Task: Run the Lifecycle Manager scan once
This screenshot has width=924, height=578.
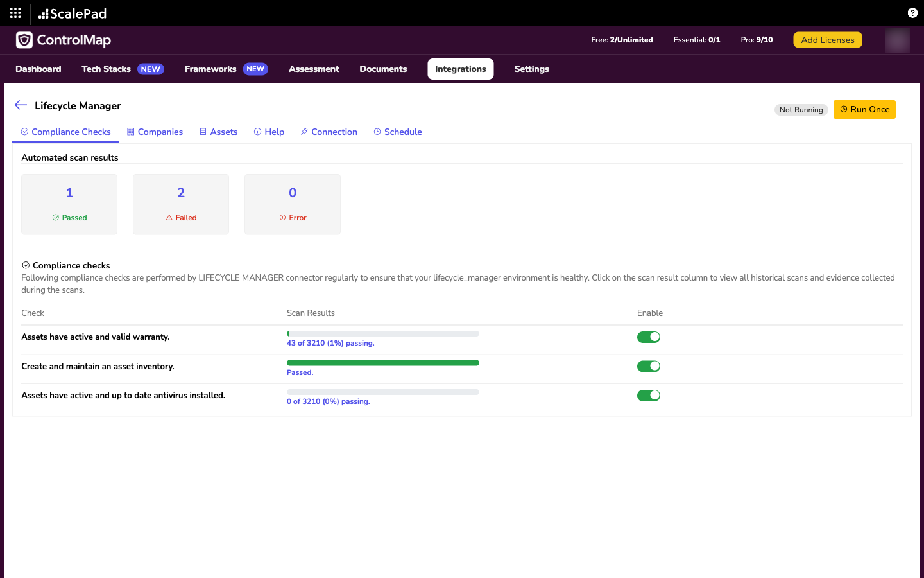Action: pos(864,109)
